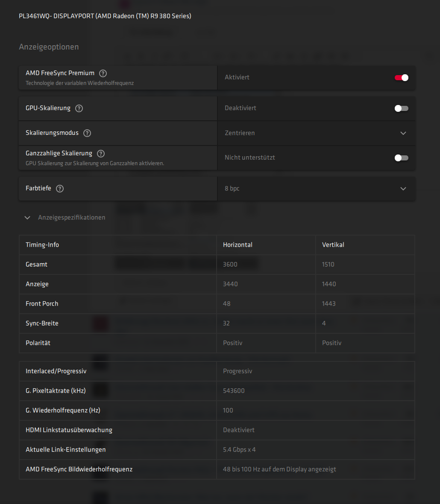Screen dimensions: 440x504
Task: Open help icon next to Skalierungsmodus
Action: (x=87, y=133)
